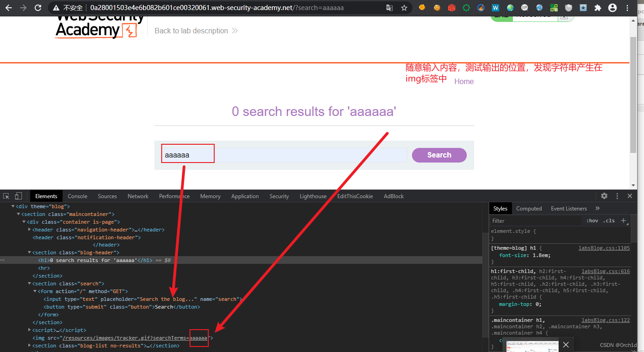Open the Security tab in DevTools
The image size is (644, 352).
[279, 196]
